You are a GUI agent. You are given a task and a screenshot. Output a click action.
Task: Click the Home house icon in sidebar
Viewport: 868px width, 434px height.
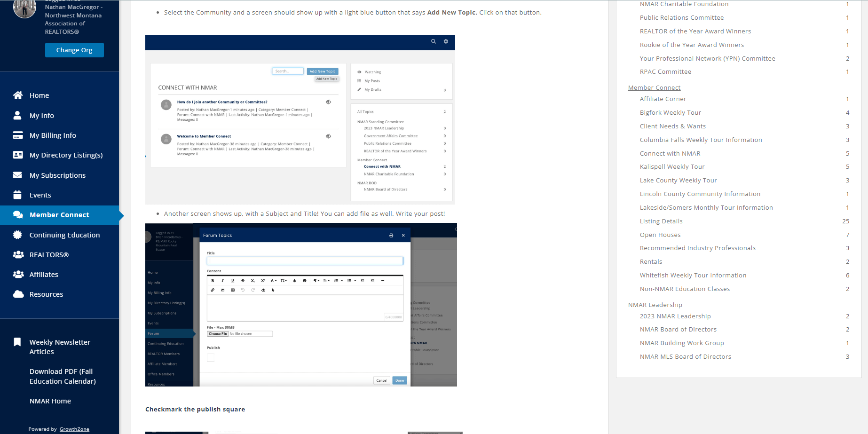18,95
